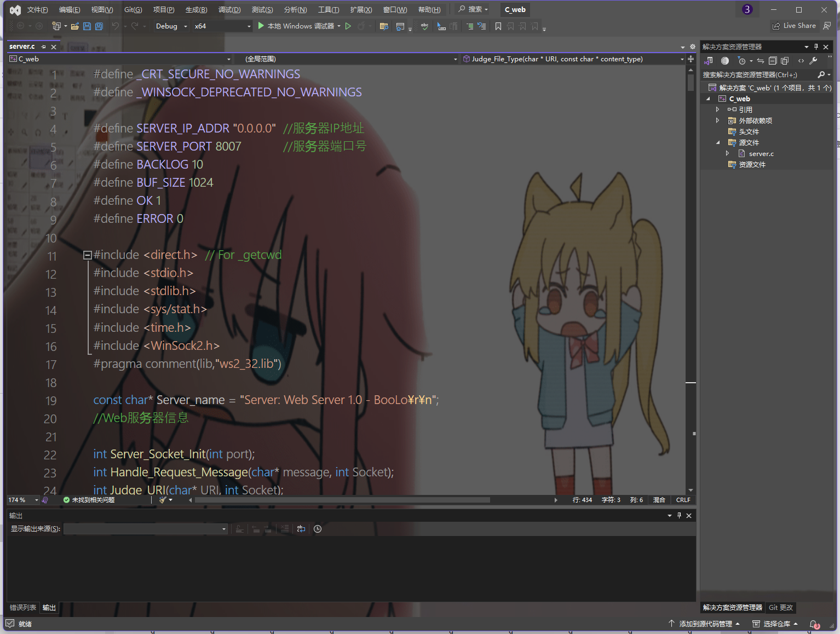Click the code cleanup broom icon
Viewport: 840px width, 634px height.
point(163,500)
